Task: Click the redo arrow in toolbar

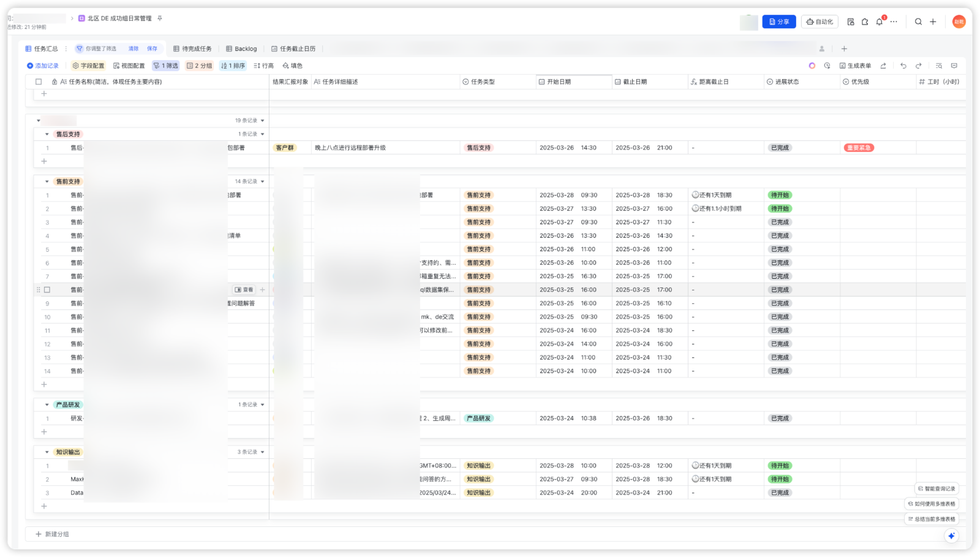Action: 918,66
